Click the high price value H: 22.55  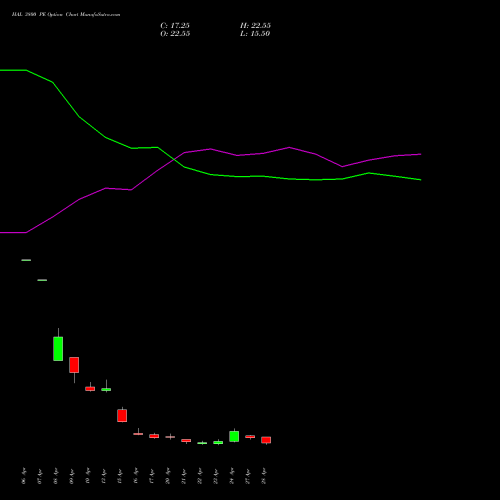255,26
